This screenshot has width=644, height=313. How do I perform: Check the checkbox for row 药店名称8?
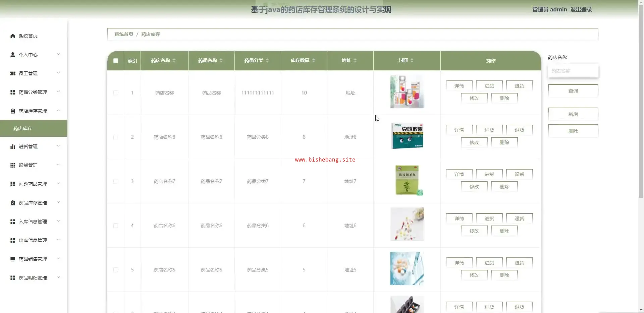(x=116, y=137)
